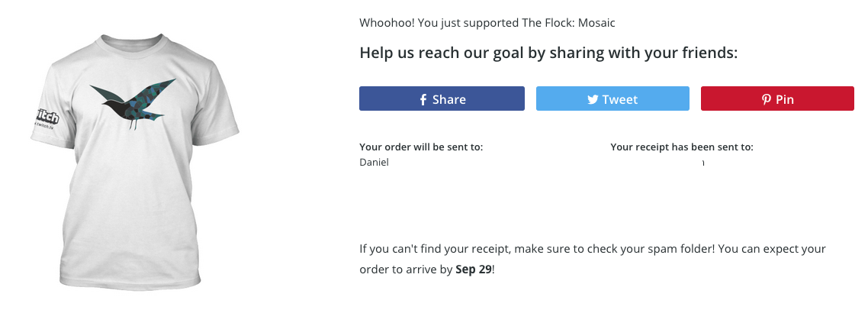868x326 pixels.
Task: Click the "Help us reach our goal" heading
Action: point(549,53)
